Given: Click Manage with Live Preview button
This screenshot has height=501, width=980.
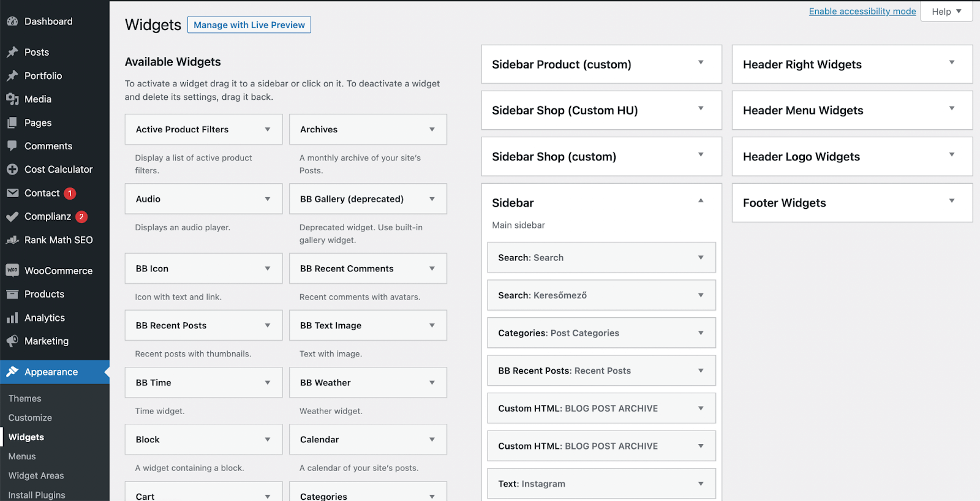Looking at the screenshot, I should [249, 24].
